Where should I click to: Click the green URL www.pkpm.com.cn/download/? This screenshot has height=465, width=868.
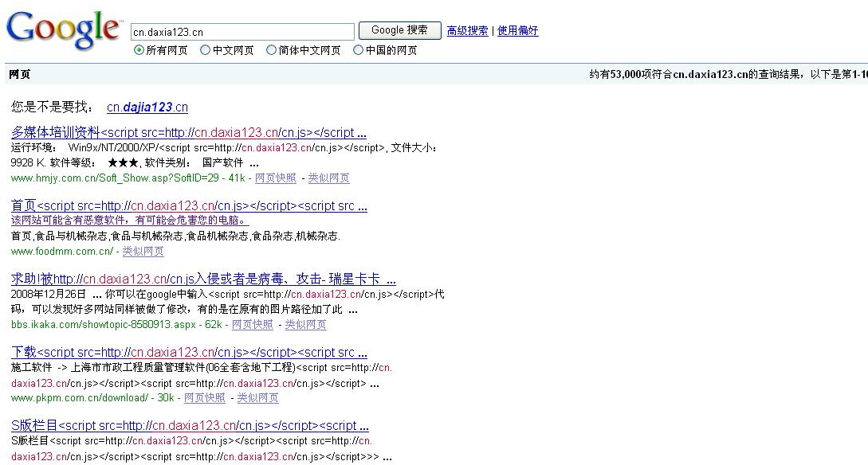pos(80,397)
